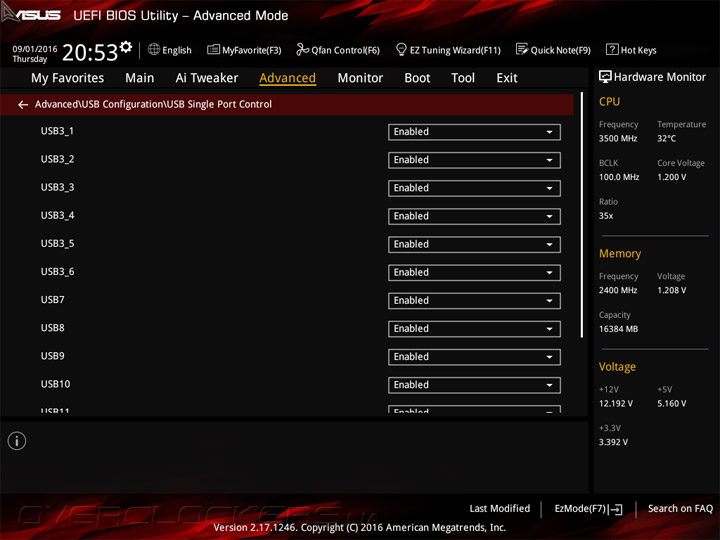
Task: Click the MyFavorite(F3) keyboard icon
Action: point(214,50)
